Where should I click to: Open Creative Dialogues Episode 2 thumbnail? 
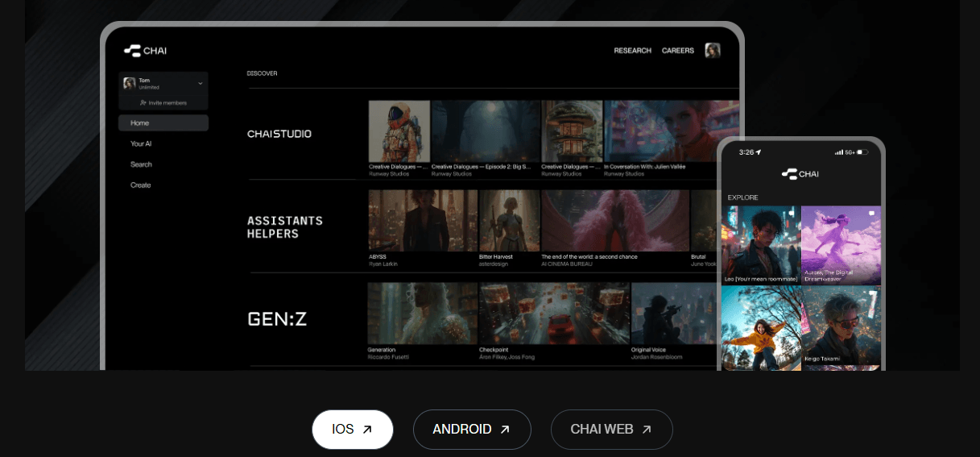(x=486, y=131)
